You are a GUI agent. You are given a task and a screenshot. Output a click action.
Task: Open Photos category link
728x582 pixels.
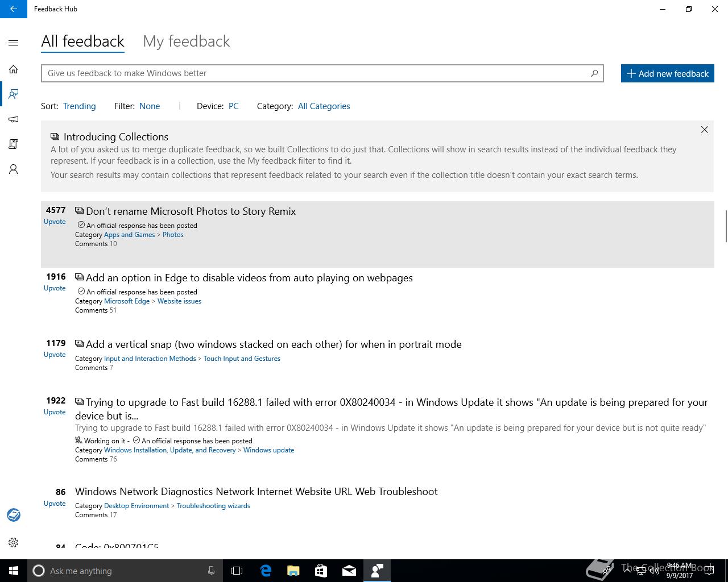point(173,235)
